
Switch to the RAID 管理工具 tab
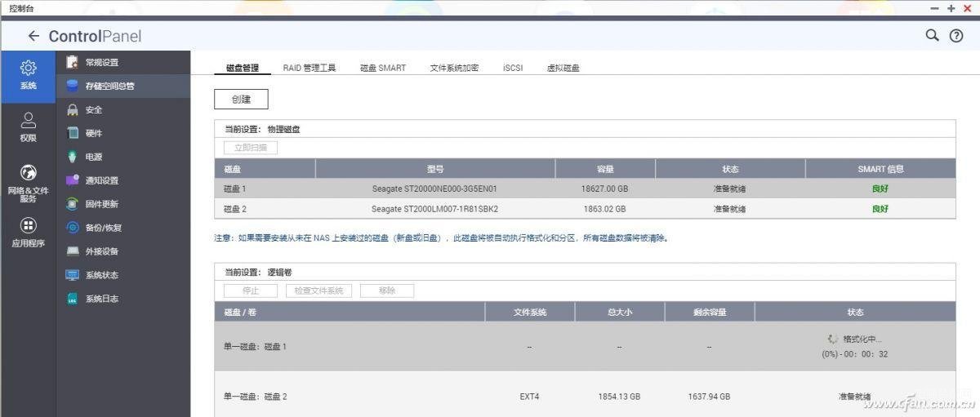pyautogui.click(x=310, y=68)
